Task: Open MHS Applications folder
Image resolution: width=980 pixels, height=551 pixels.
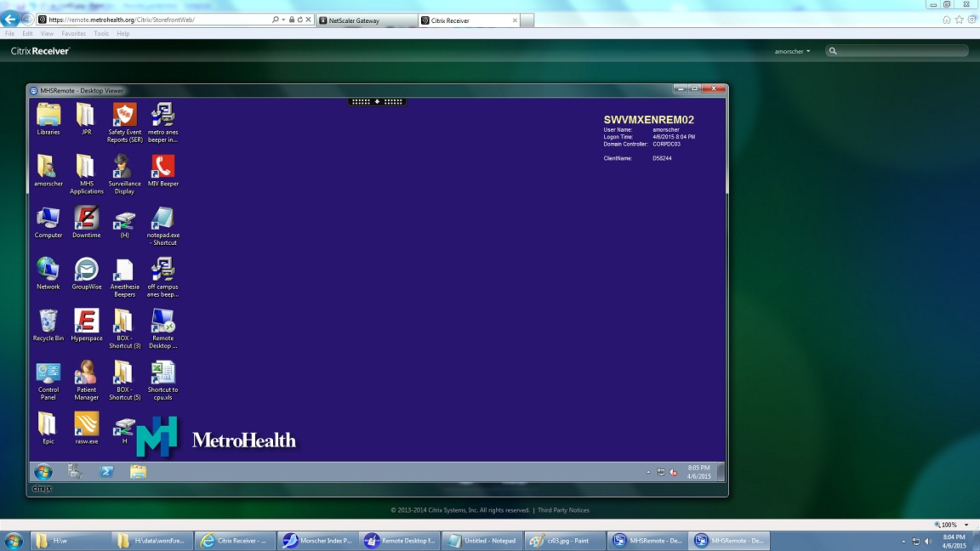Action: coord(86,174)
